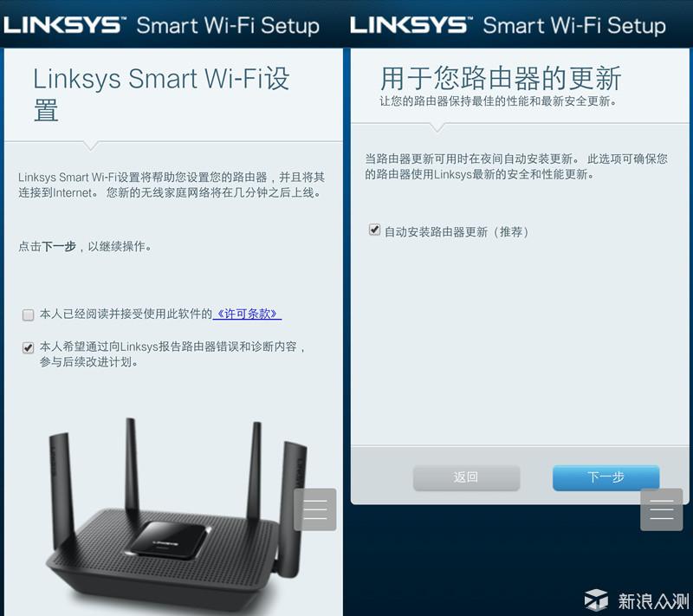Click the 新浪众测 watermark text

[x=653, y=601]
